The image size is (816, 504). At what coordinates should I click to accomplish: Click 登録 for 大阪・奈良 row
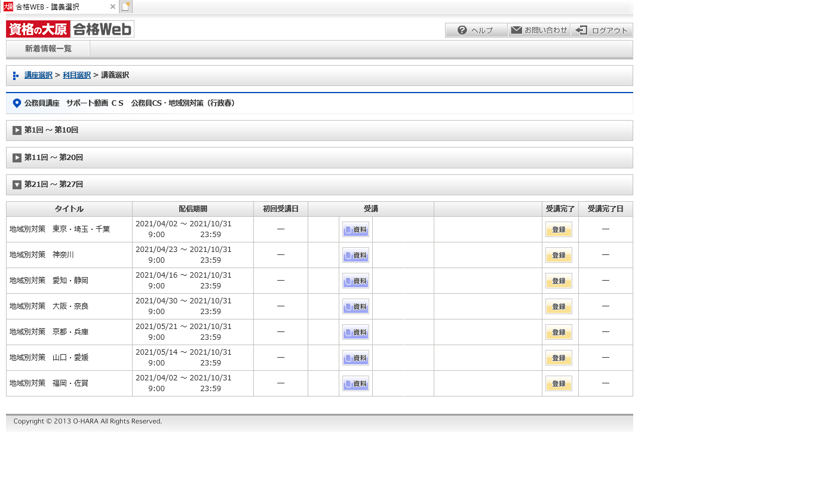(559, 306)
